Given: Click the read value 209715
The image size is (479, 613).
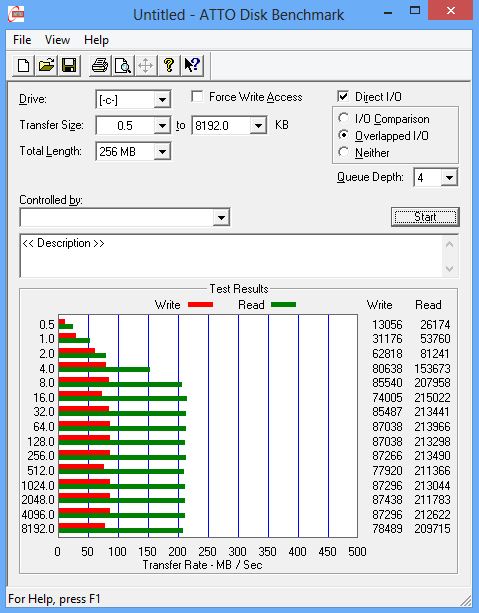Looking at the screenshot, I should coord(432,529).
